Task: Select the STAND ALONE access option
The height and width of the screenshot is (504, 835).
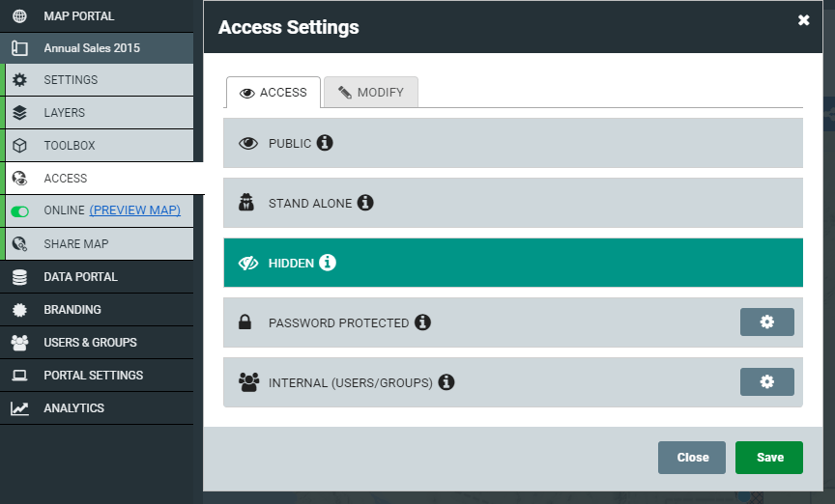Action: (x=513, y=202)
